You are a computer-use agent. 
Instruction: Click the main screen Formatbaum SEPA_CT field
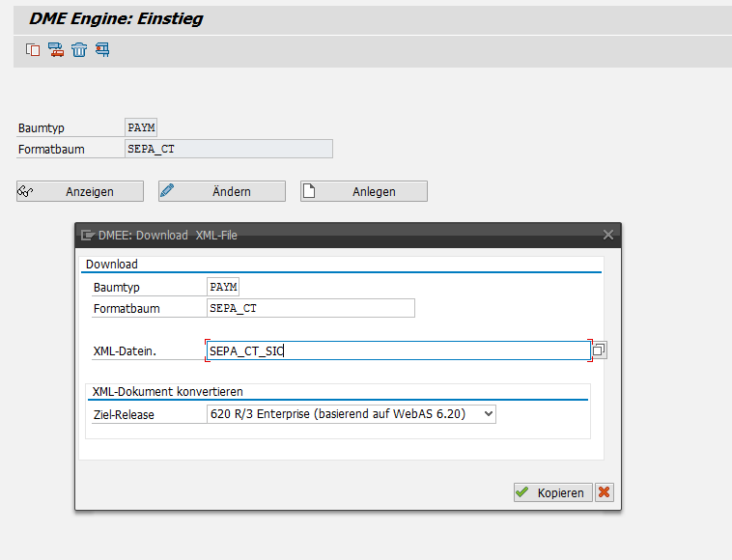229,149
